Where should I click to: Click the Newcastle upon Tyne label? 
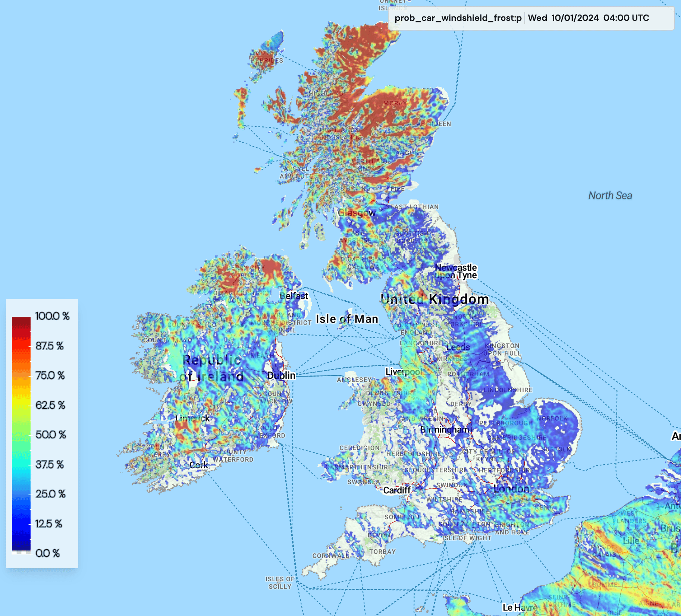456,271
